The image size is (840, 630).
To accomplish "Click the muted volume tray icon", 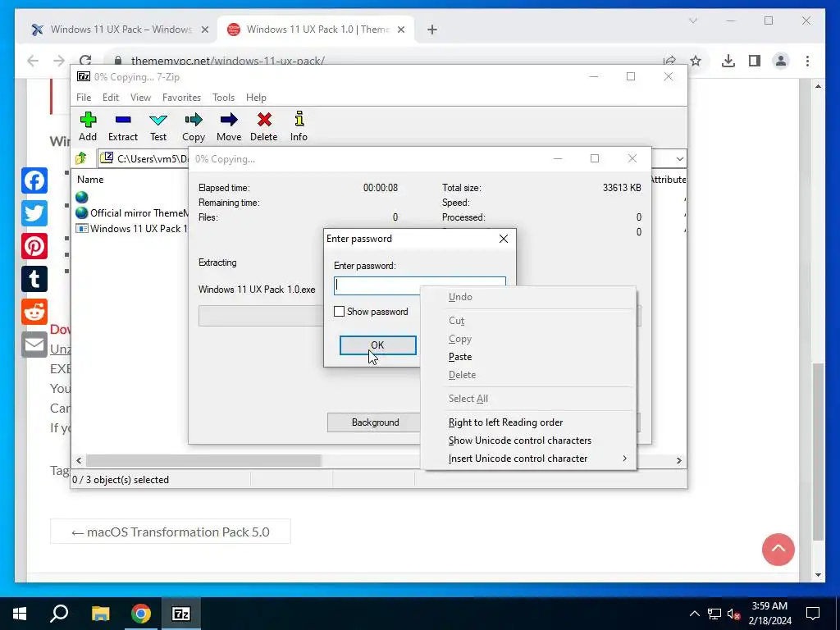I will pyautogui.click(x=733, y=614).
